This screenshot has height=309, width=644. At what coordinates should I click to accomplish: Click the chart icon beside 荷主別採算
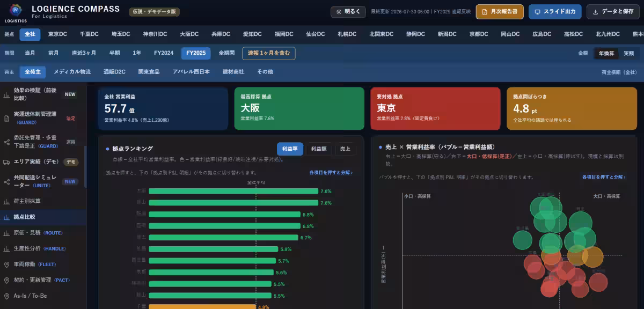click(x=6, y=201)
